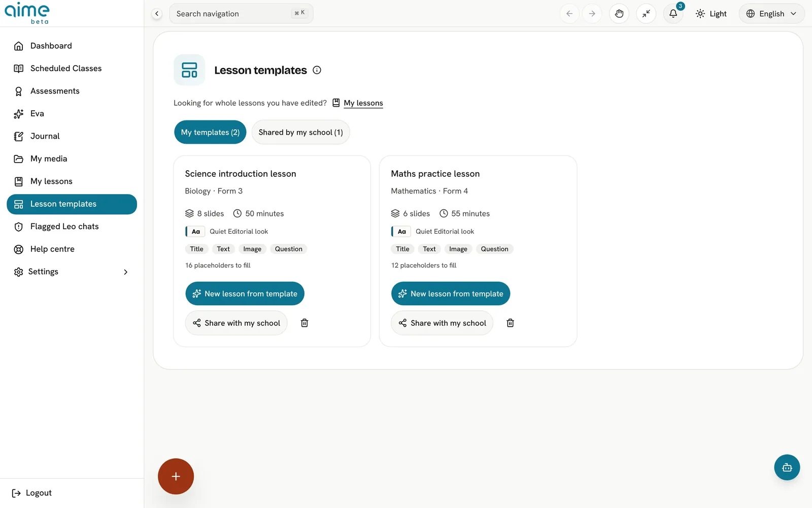Click Science introduction lesson title

(241, 174)
